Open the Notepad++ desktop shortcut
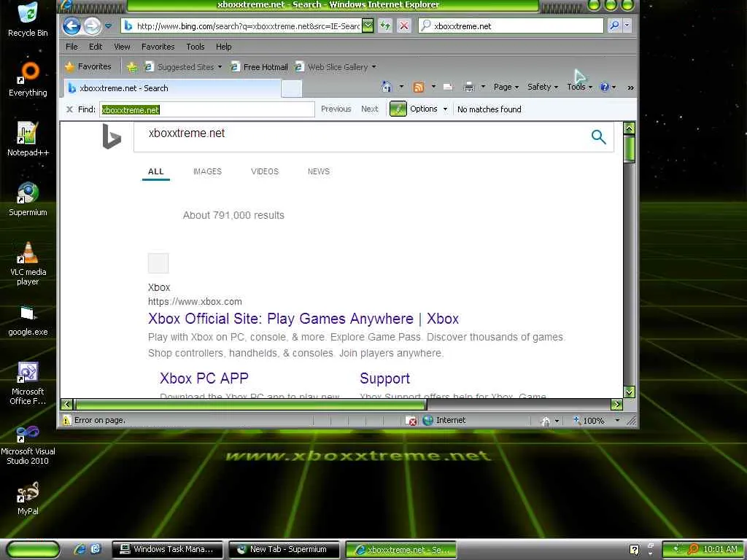Screen dimensions: 747x560 28,139
